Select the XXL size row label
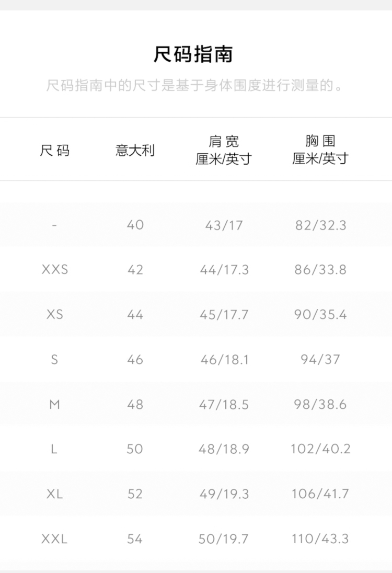This screenshot has height=573, width=392. point(54,539)
